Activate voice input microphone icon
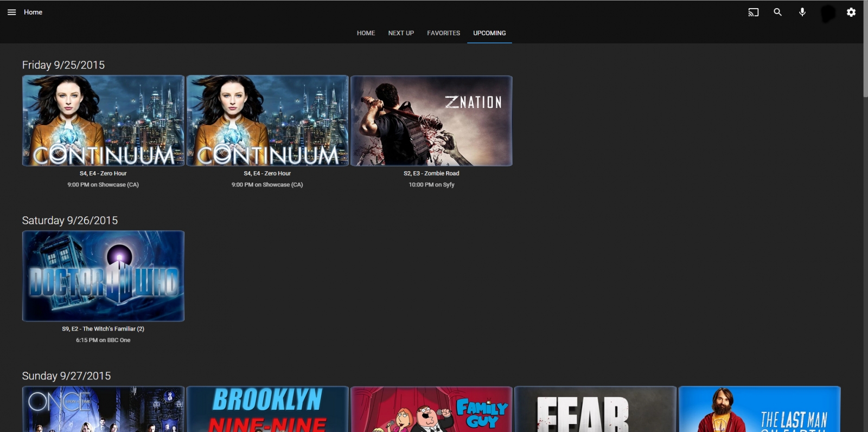 click(x=802, y=12)
